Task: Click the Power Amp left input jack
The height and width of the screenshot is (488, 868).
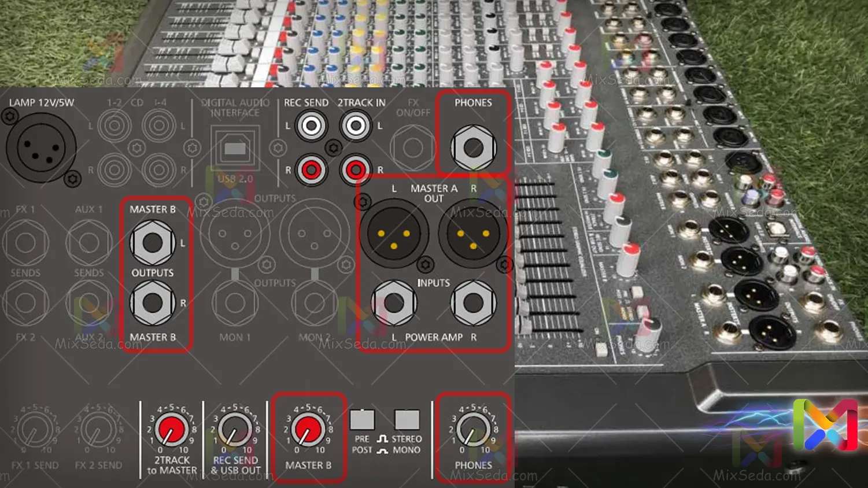Action: pos(394,303)
